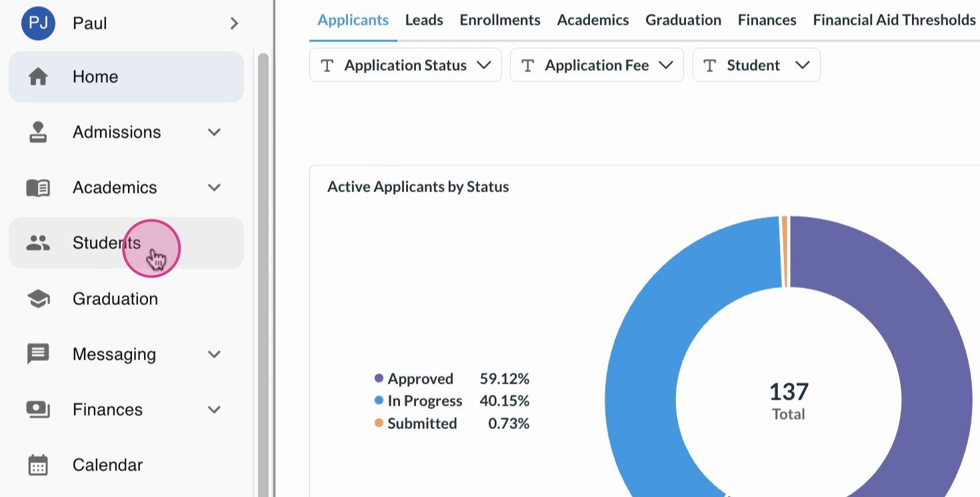Switch to the Academics dashboard tab
The width and height of the screenshot is (980, 497).
point(593,20)
